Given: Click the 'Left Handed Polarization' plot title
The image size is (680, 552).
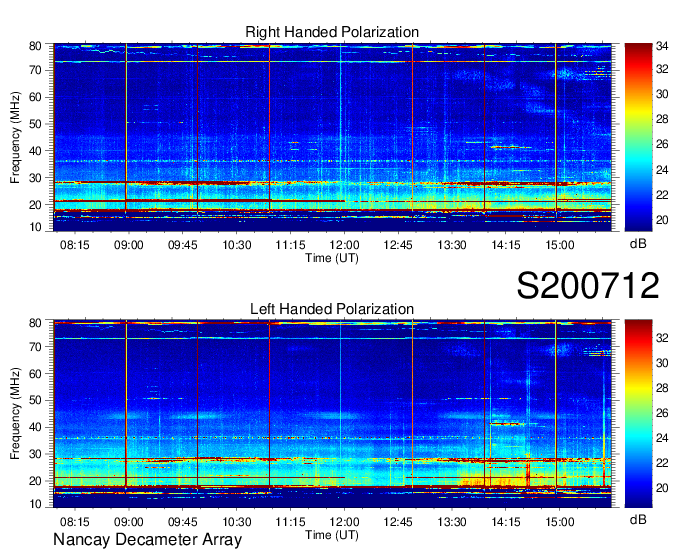Looking at the screenshot, I should (332, 309).
